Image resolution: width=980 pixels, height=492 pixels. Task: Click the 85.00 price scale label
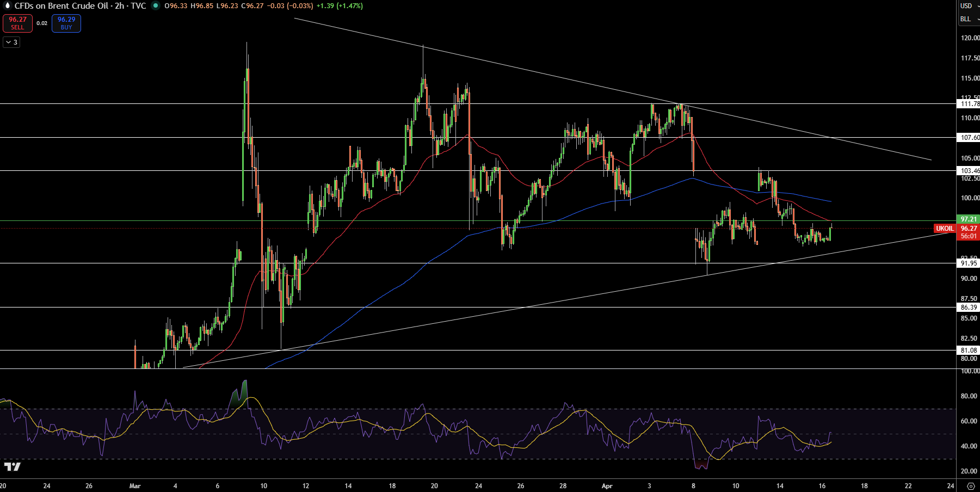click(969, 318)
